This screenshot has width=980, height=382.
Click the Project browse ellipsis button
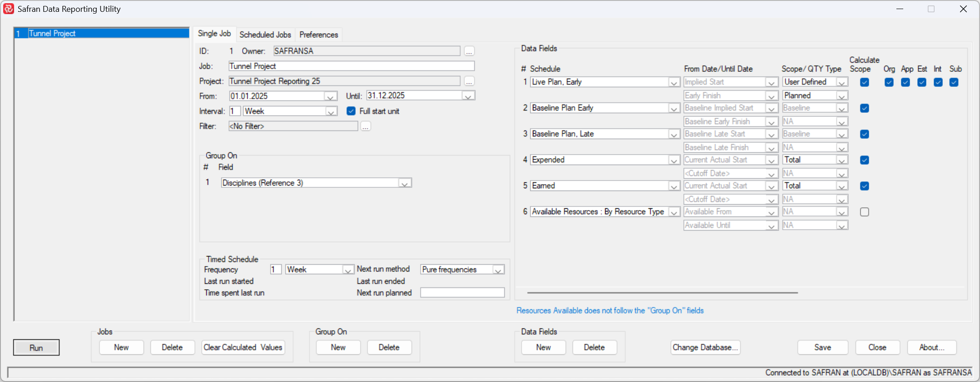pyautogui.click(x=469, y=81)
